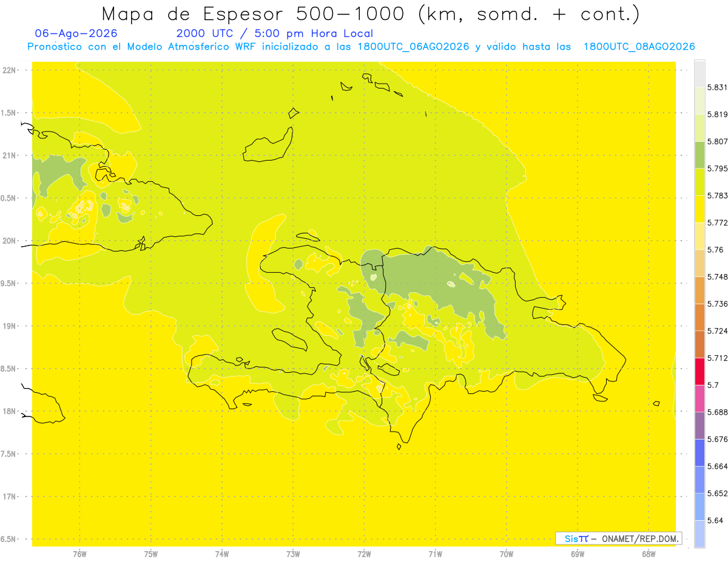Image resolution: width=728 pixels, height=562 pixels.
Task: Click the 68W longitude axis label
Action: pos(649,554)
